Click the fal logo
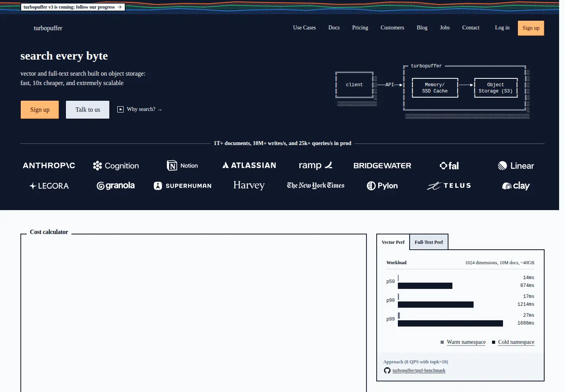The image size is (565, 392). point(449,166)
